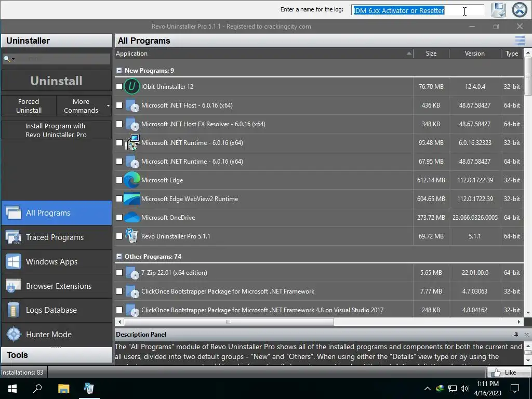Click the Uninstaller section header
This screenshot has height=399, width=532.
tap(57, 41)
